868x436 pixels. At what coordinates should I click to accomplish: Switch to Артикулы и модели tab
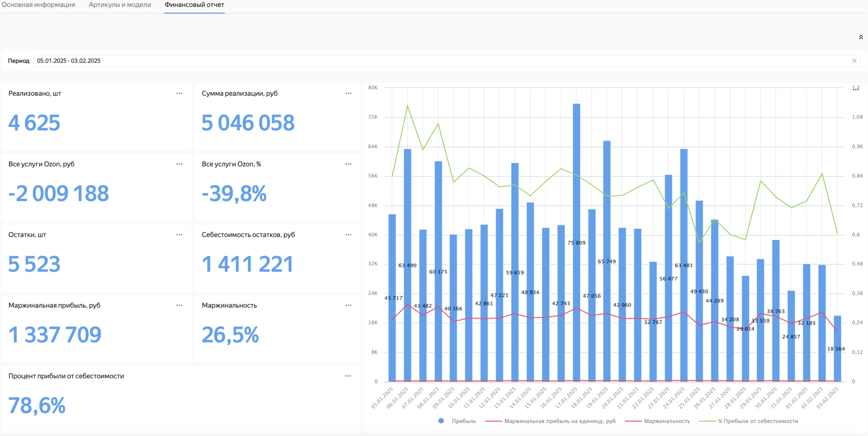[120, 5]
